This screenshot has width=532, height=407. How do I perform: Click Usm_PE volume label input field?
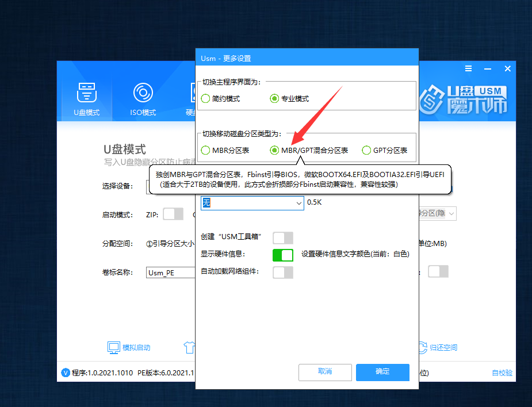click(171, 272)
